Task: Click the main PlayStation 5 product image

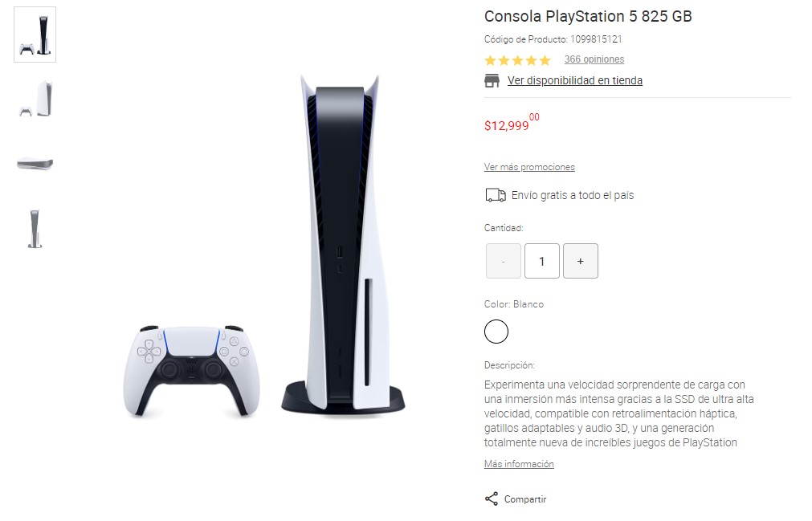Action: point(264,246)
